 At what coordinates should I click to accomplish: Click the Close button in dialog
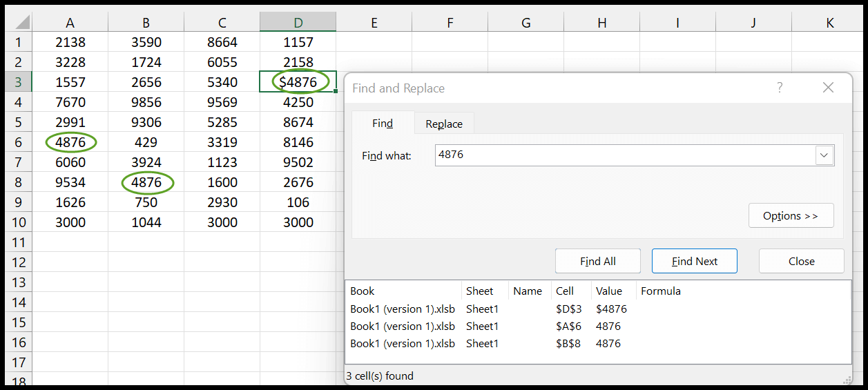point(801,261)
